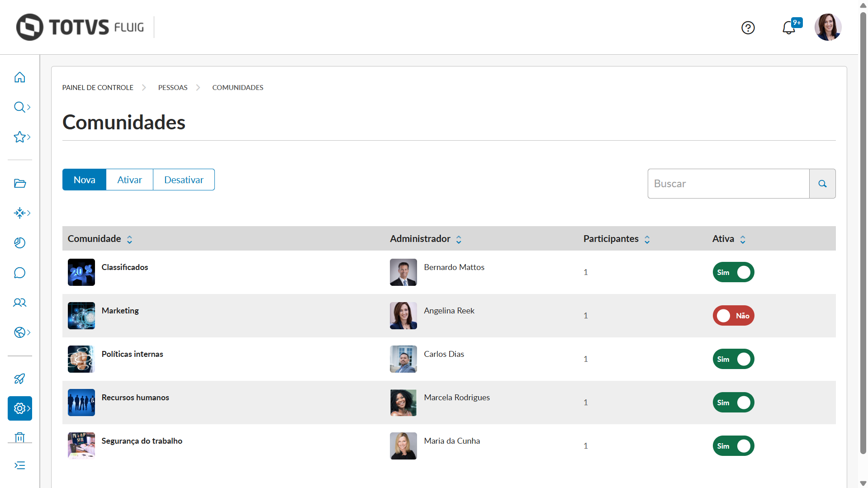
Task: Open the documents folder sidebar icon
Action: pos(19,183)
